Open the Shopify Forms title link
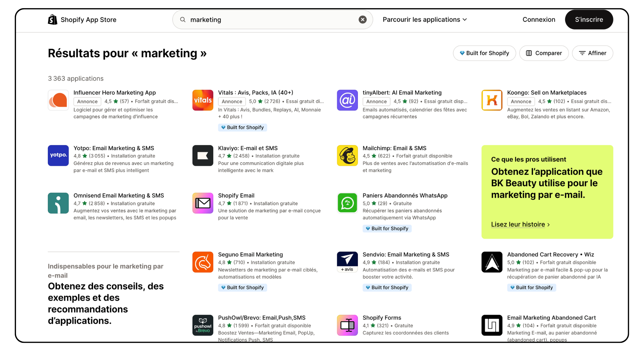Viewport: 644px width, 351px height. click(x=382, y=318)
